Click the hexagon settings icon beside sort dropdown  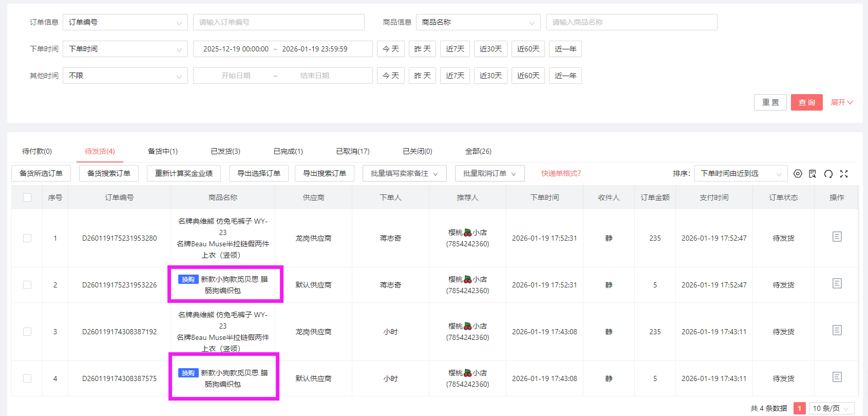tap(798, 174)
